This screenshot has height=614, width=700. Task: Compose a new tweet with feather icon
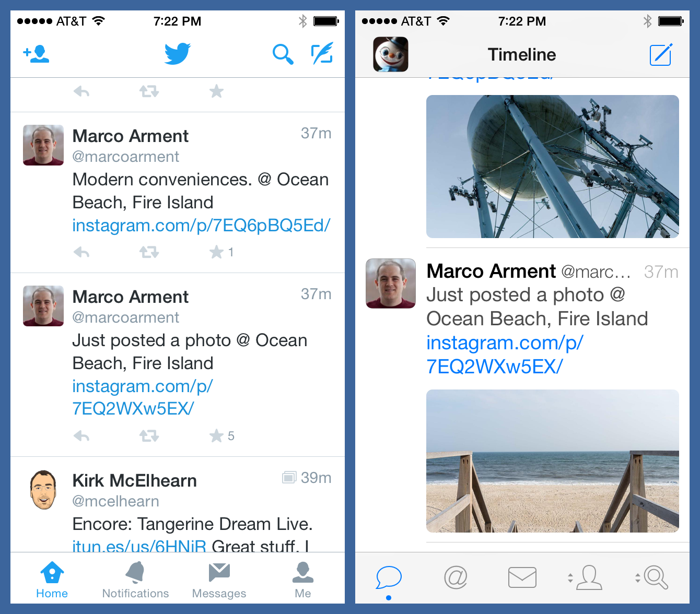point(322,54)
